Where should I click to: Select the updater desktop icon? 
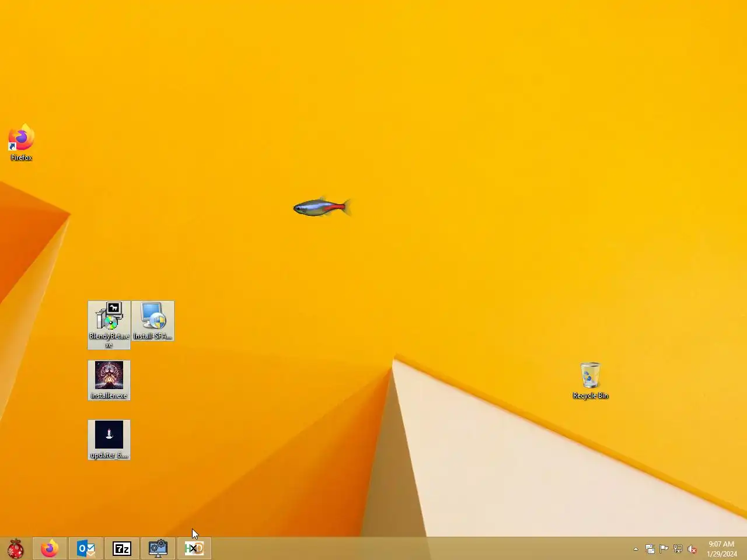click(109, 440)
